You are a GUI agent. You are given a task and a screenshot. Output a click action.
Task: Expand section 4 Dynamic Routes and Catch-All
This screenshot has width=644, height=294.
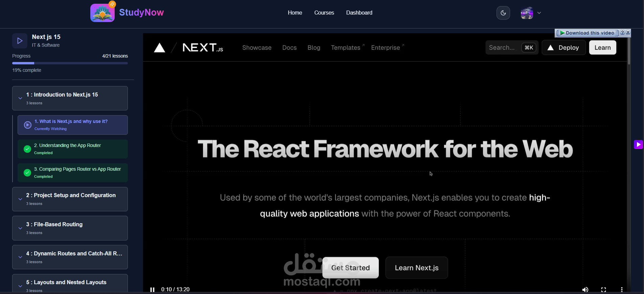tap(70, 257)
